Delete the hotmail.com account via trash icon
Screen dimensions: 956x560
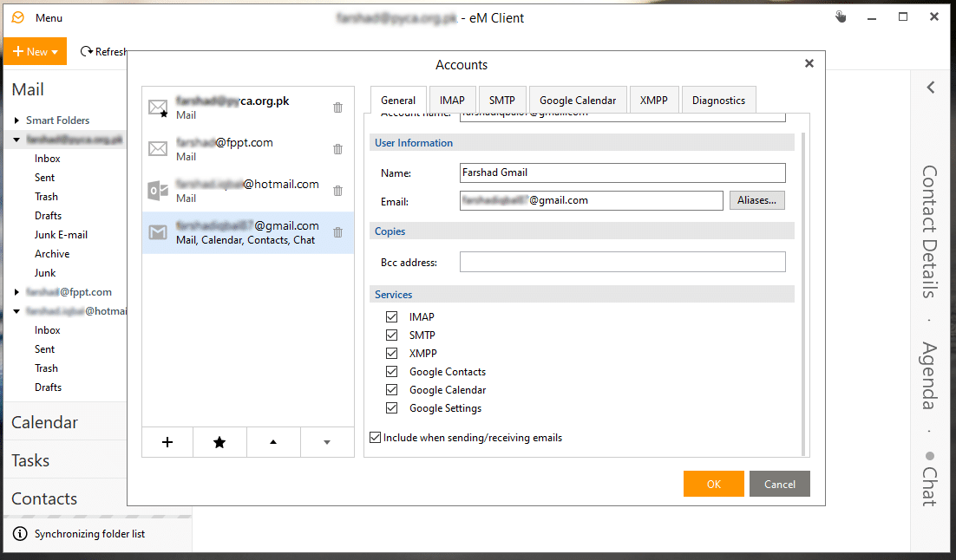(337, 191)
